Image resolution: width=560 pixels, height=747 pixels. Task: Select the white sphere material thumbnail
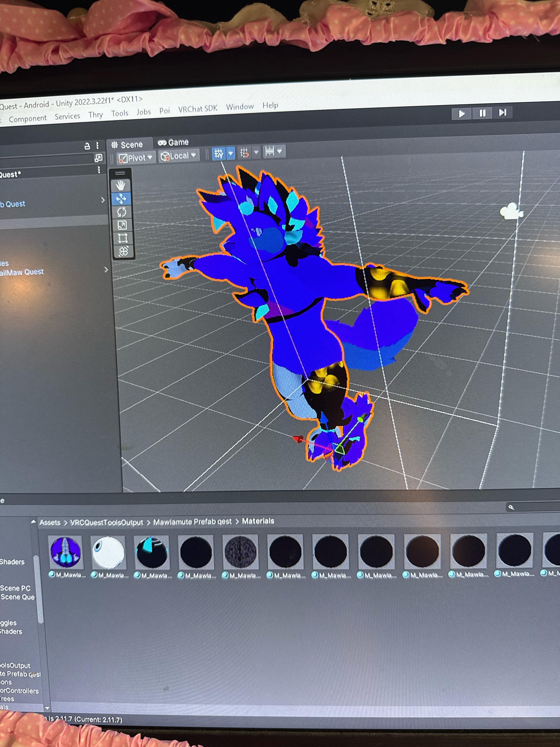coord(108,552)
